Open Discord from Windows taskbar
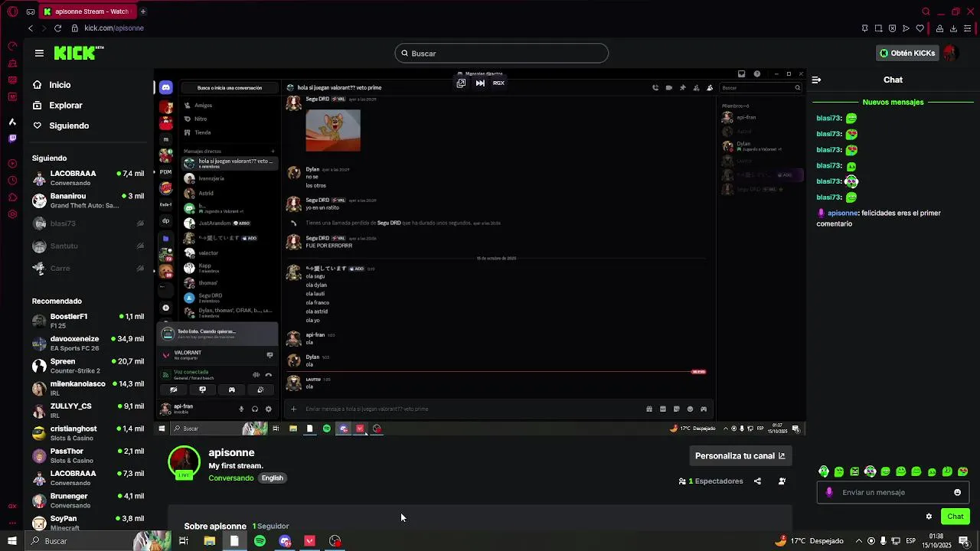The height and width of the screenshot is (551, 980). 285,541
